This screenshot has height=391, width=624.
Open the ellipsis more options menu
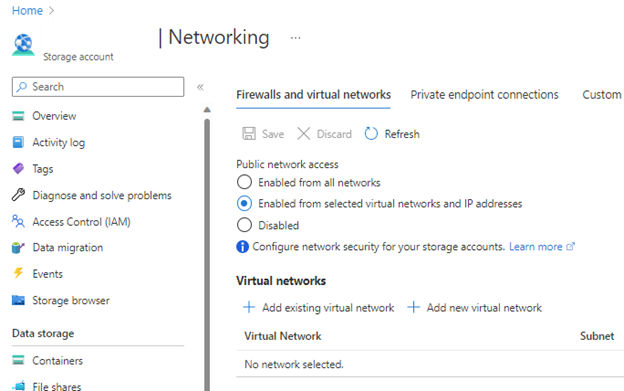pos(295,38)
